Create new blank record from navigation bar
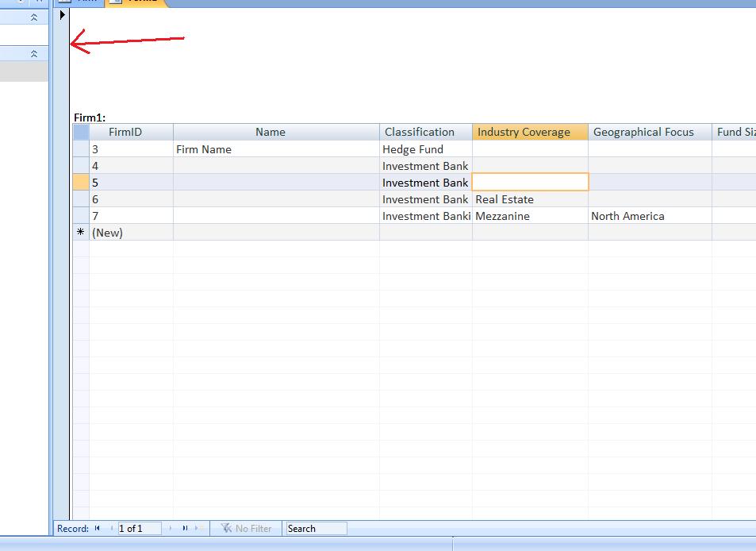Viewport: 756px width, 551px height. (x=198, y=528)
